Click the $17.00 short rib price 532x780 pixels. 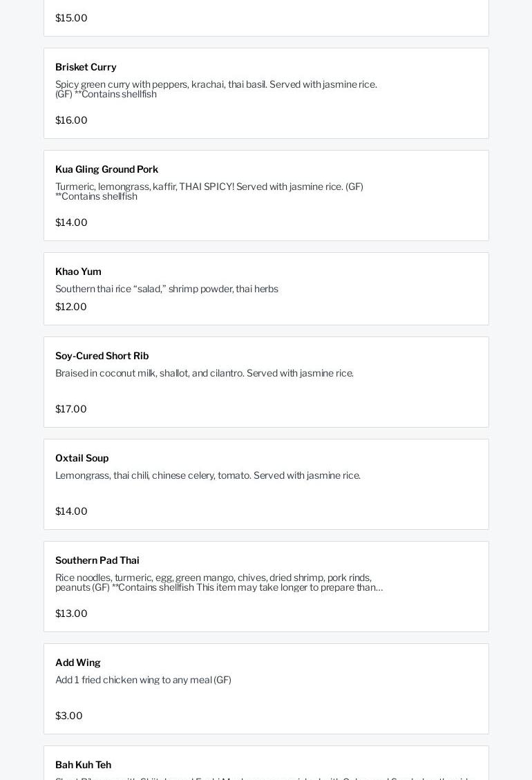coord(71,409)
